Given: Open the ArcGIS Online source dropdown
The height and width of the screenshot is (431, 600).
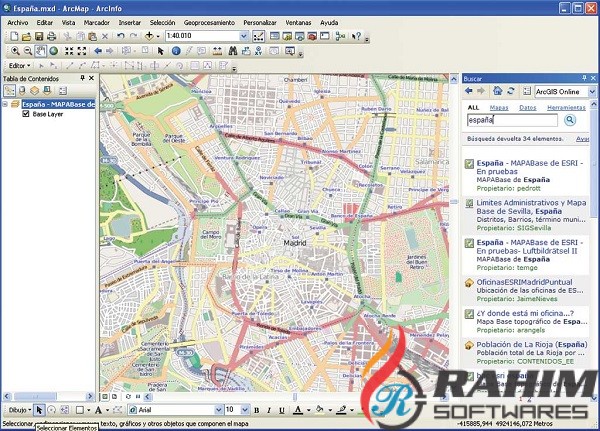Looking at the screenshot, I should (x=592, y=91).
